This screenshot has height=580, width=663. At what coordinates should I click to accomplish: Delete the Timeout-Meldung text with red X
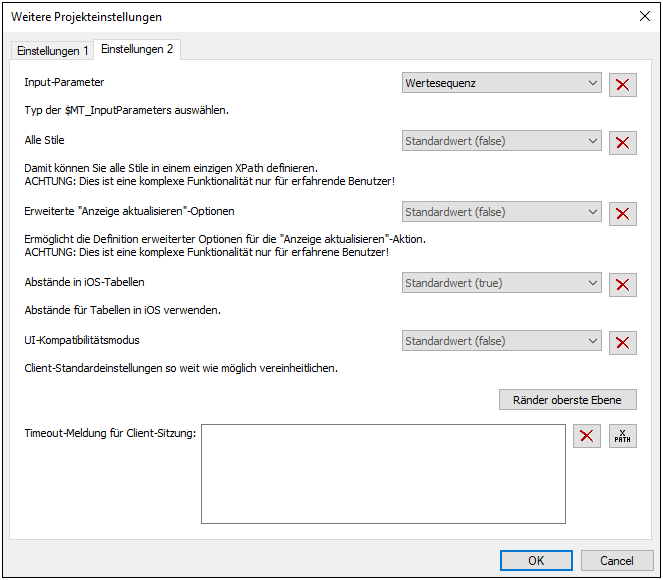pos(587,436)
